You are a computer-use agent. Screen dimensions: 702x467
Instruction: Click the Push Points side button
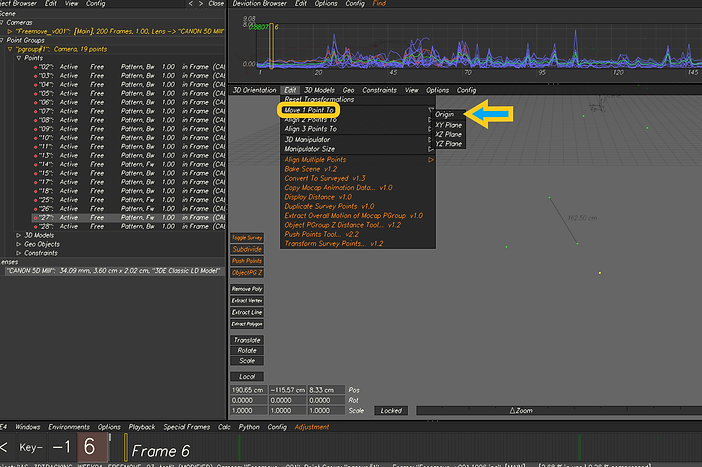tap(247, 261)
